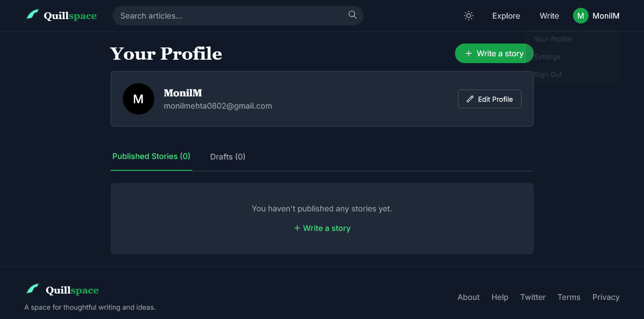
Task: Click into the Search articles field
Action: pos(238,16)
